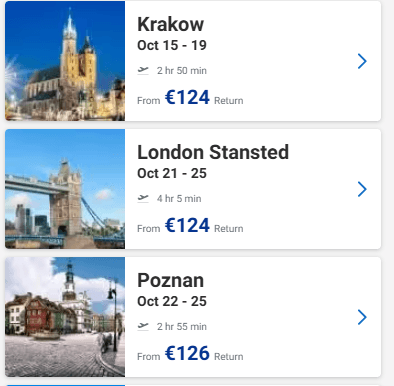Open Krakow deal via right chevron

pyautogui.click(x=362, y=61)
